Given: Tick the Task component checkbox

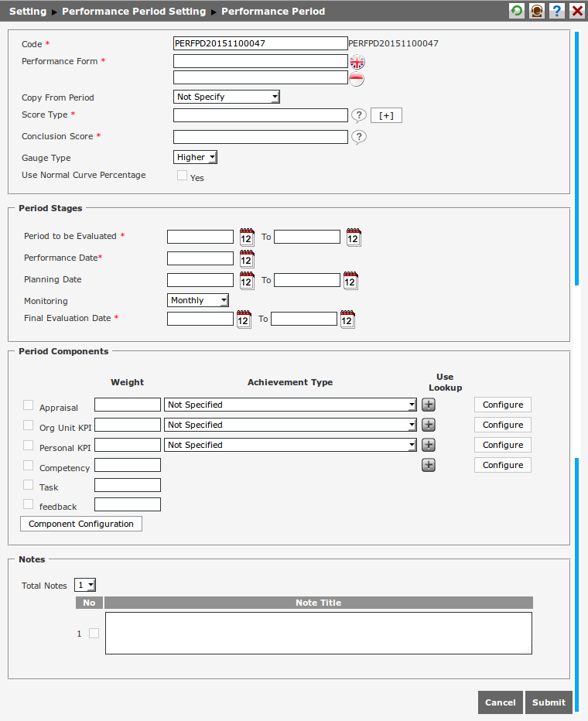Looking at the screenshot, I should 28,484.
